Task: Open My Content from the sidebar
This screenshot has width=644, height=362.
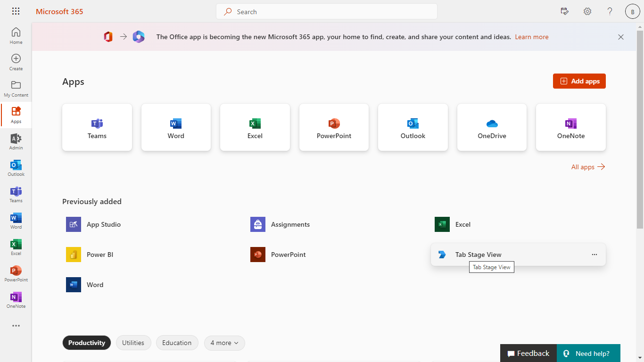Action: [x=16, y=88]
